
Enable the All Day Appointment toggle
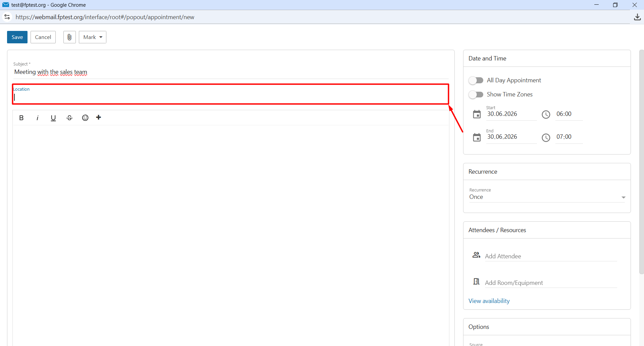pos(476,80)
